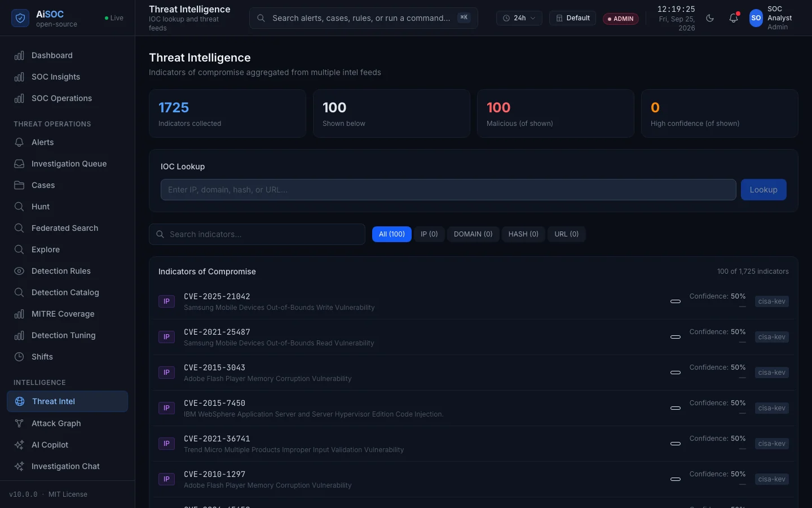Viewport: 812px width, 508px height.
Task: Open Detection Tuning from the sidebar
Action: 67,335
